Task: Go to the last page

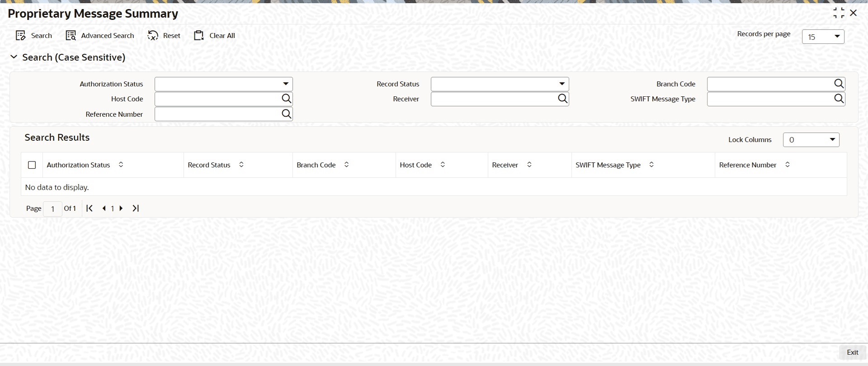Action: click(x=136, y=208)
